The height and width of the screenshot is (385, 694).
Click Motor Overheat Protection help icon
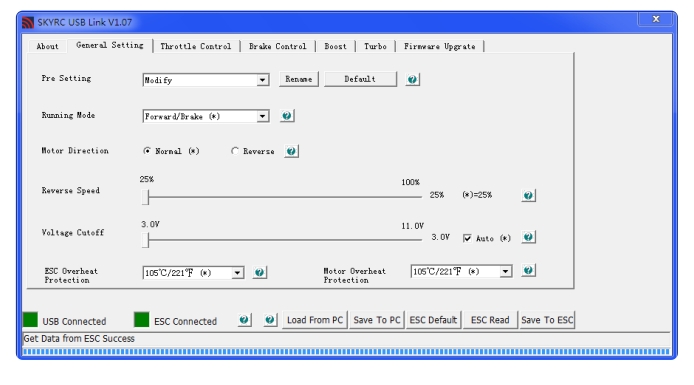coord(528,270)
